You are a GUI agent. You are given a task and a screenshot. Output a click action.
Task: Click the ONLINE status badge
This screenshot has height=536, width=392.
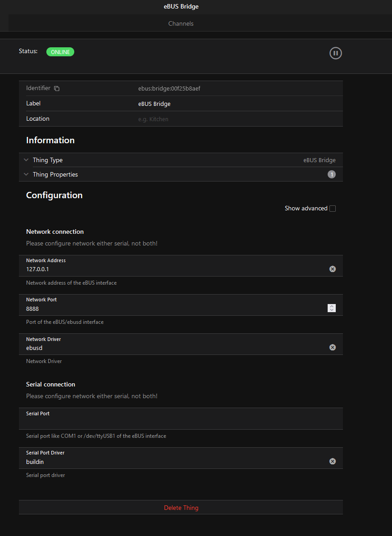[60, 52]
